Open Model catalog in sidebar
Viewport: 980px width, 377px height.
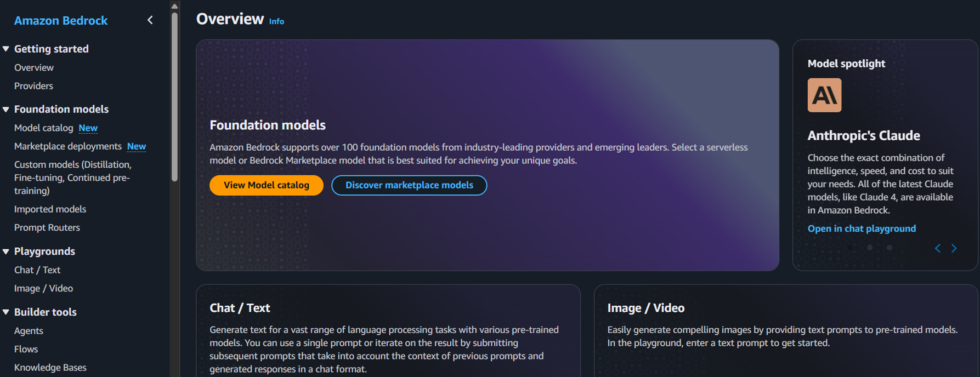(x=43, y=128)
